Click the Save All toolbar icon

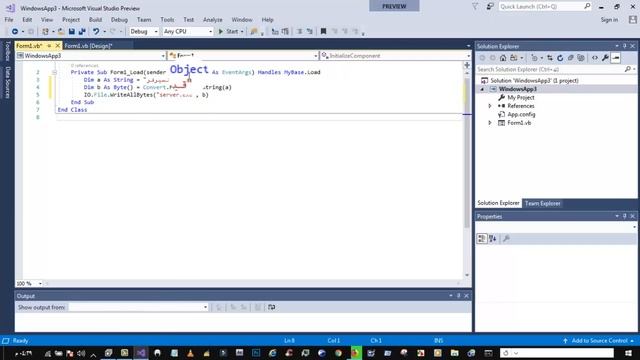(x=82, y=31)
